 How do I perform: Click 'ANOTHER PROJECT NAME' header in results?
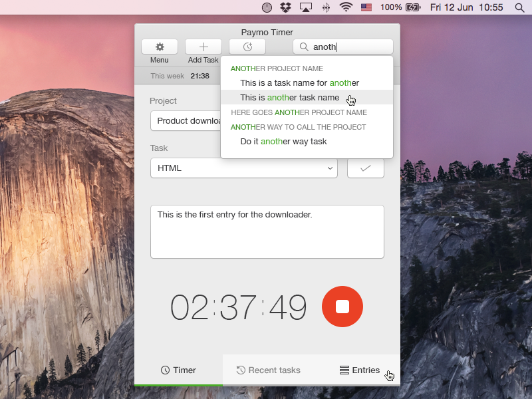tap(277, 68)
